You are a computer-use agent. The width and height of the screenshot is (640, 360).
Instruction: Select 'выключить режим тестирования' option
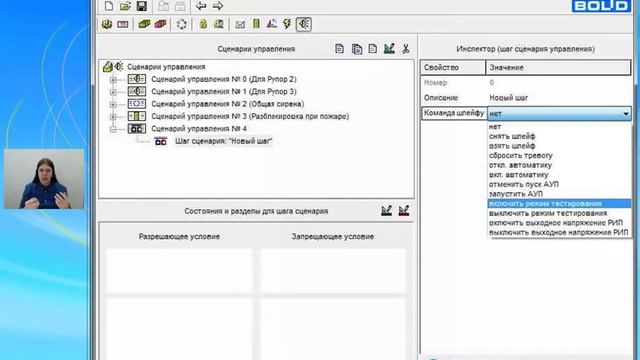click(x=548, y=213)
